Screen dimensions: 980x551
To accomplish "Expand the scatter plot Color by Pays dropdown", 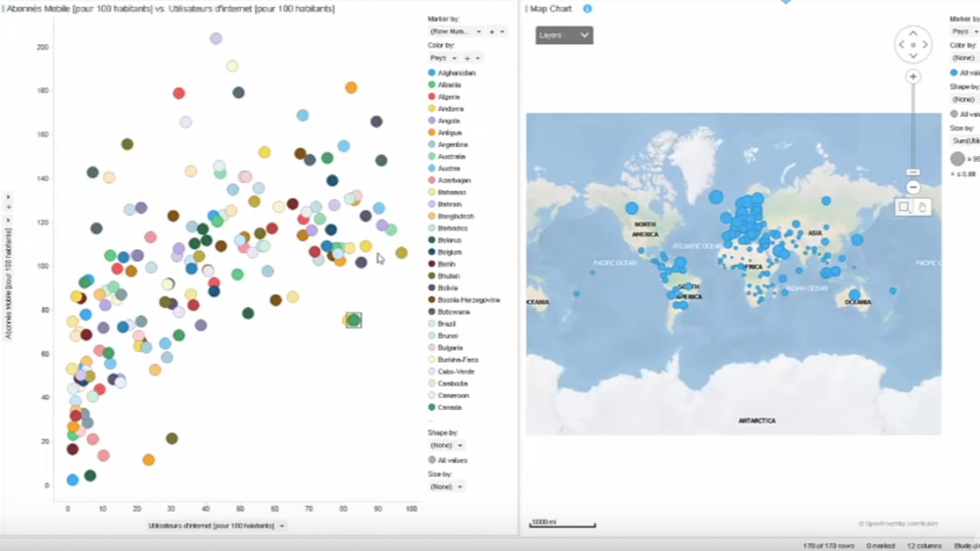I will pos(442,58).
